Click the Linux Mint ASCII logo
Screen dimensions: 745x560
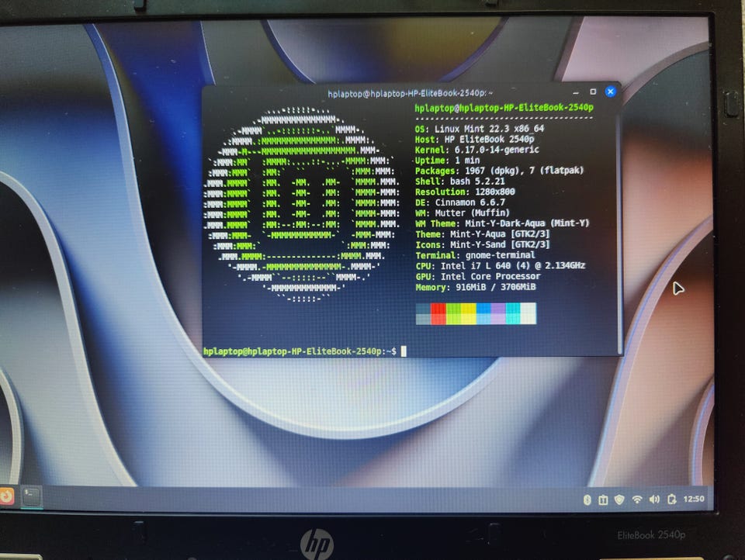tap(301, 204)
